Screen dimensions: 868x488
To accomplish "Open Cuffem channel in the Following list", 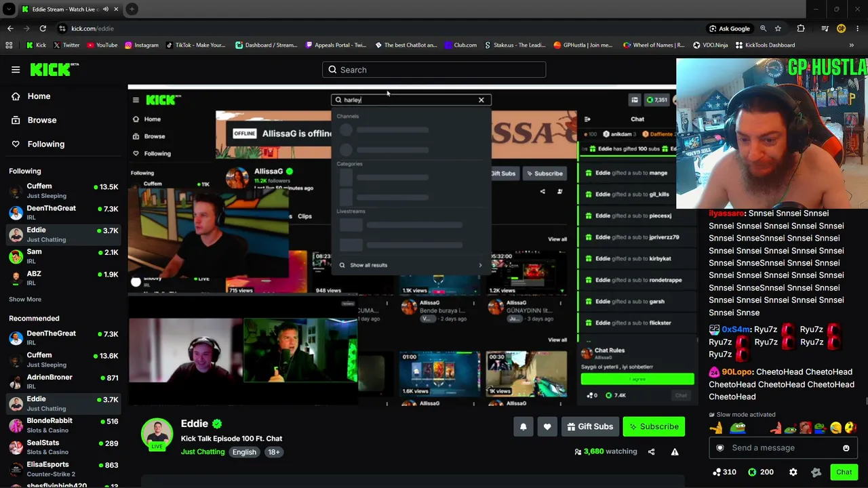I will [x=64, y=190].
